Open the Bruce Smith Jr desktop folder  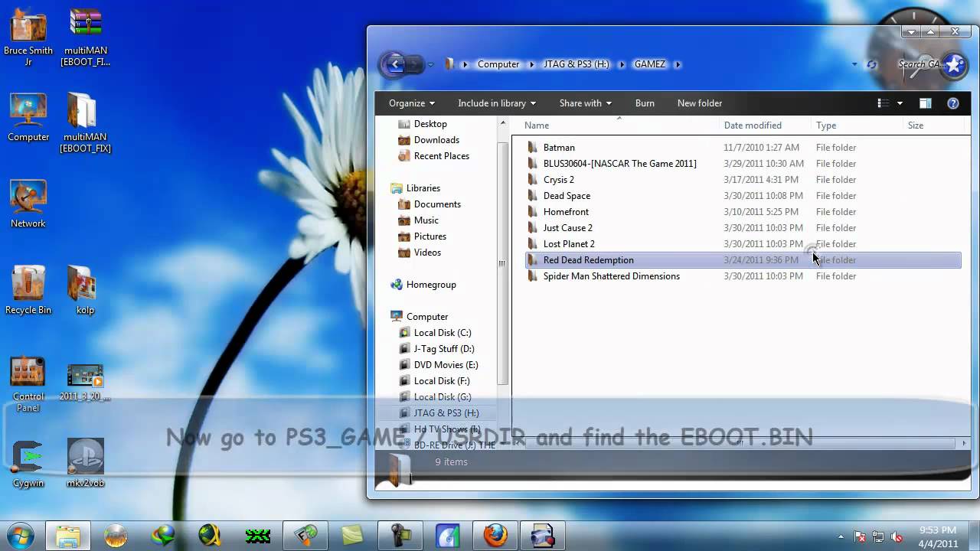(x=28, y=37)
